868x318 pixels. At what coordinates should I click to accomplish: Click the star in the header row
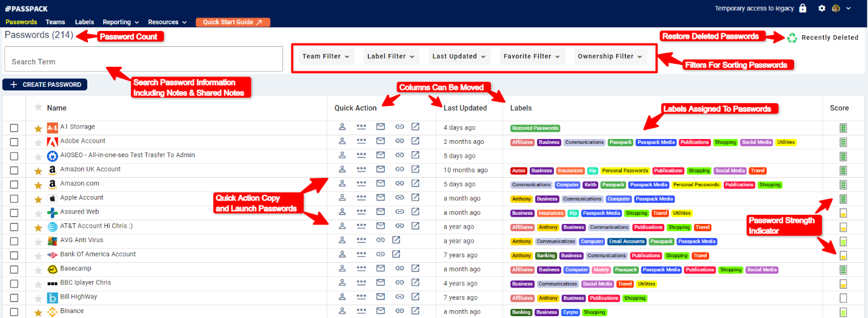(38, 107)
